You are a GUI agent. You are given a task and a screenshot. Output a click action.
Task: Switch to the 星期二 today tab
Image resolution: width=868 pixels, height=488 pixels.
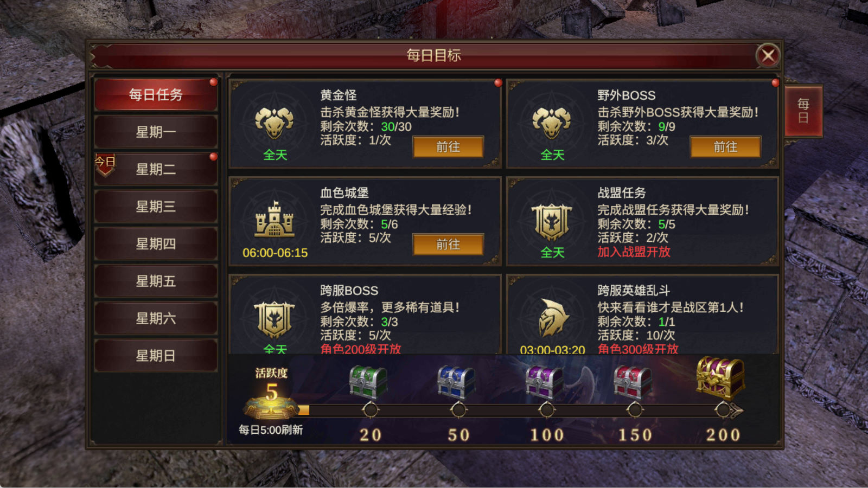156,169
